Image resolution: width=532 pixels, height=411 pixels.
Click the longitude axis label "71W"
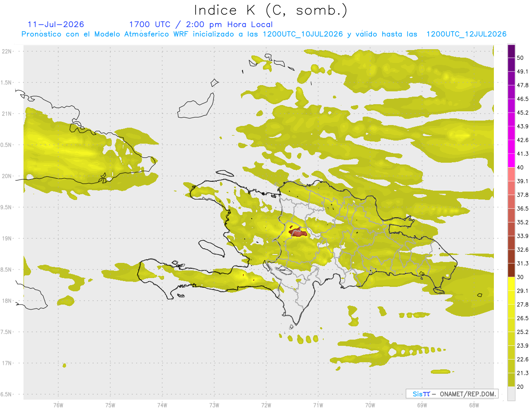318,405
